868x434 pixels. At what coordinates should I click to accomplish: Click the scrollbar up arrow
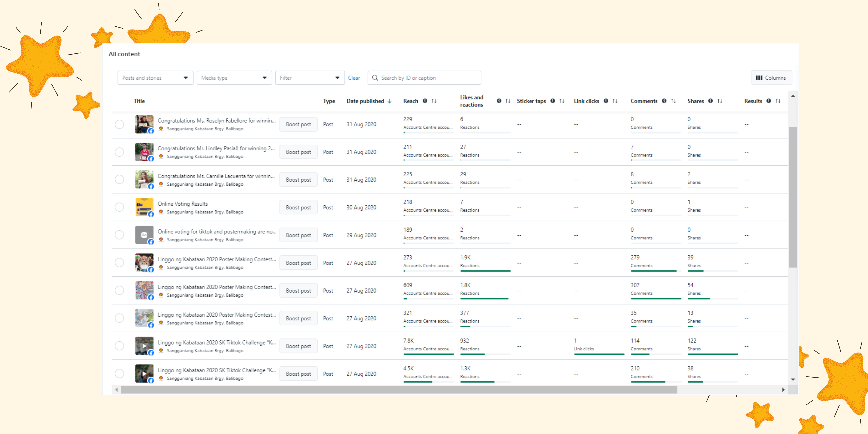pyautogui.click(x=793, y=96)
